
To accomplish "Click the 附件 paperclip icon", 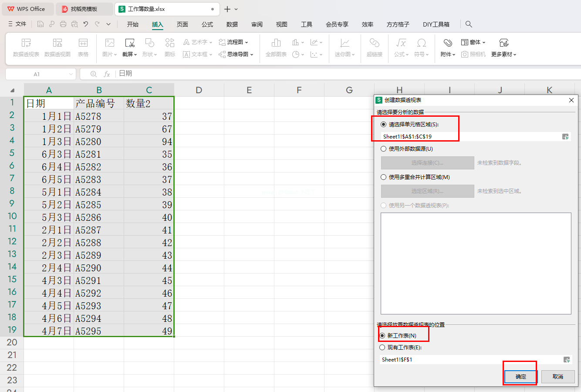I will 448,43.
